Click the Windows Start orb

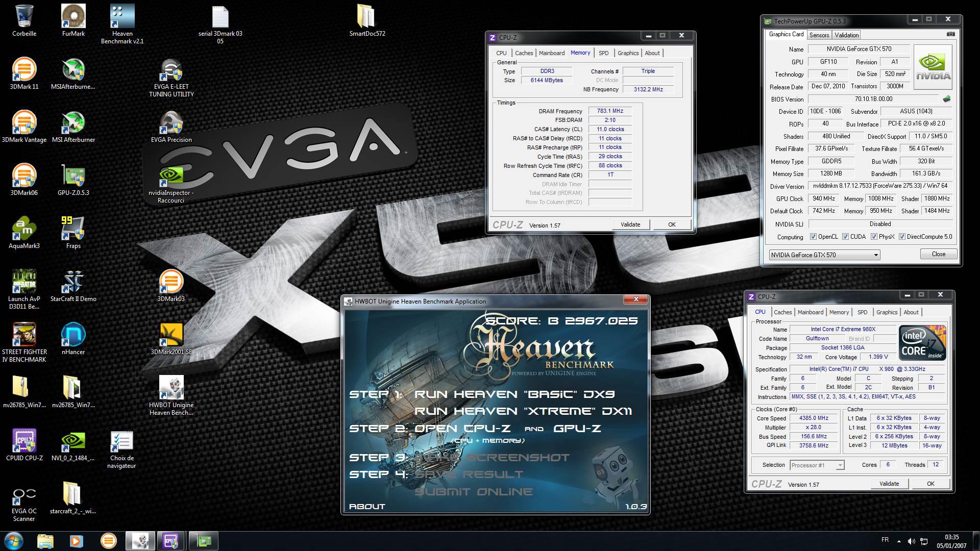coord(14,540)
